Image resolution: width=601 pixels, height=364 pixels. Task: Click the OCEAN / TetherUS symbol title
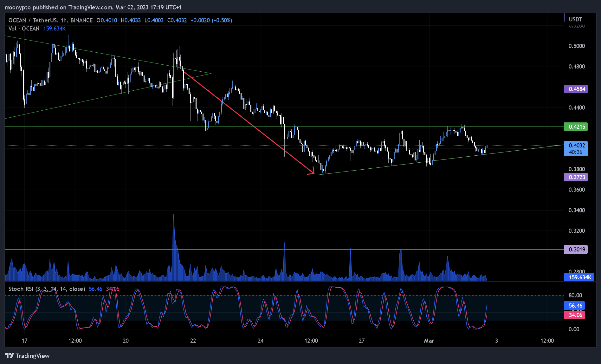pos(33,20)
